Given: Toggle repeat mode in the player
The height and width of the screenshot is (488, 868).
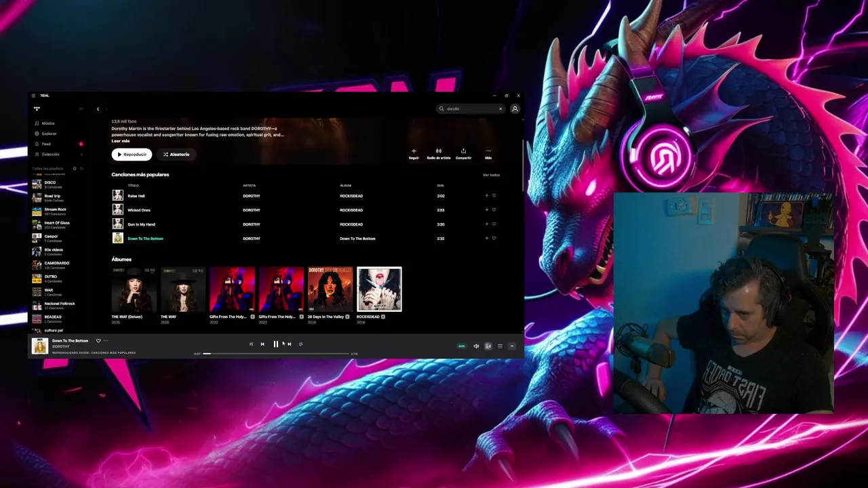Looking at the screenshot, I should pyautogui.click(x=300, y=344).
